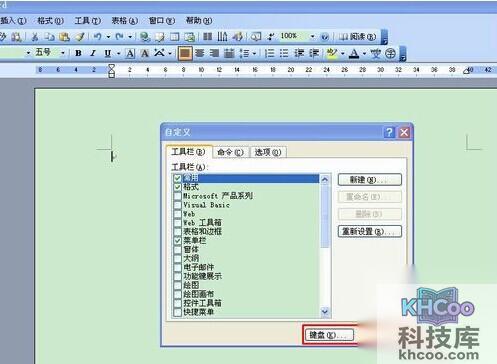Viewport: 497px width, 364px height.
Task: Click the Numbering list icon
Action: 269,53
